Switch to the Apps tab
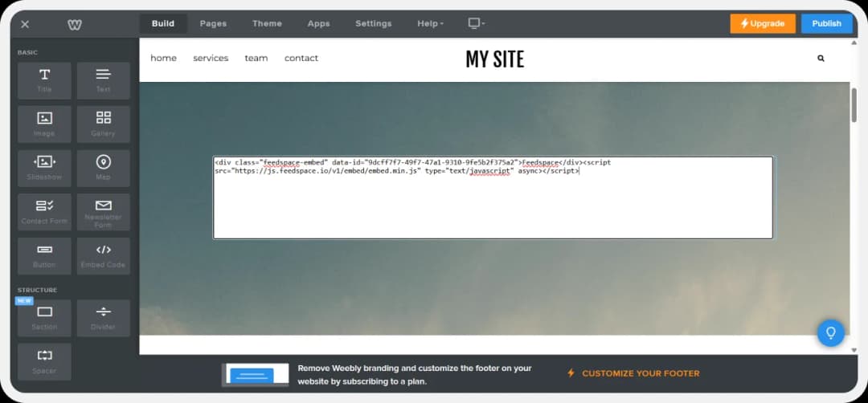Screen dimensions: 868x403 [318, 24]
